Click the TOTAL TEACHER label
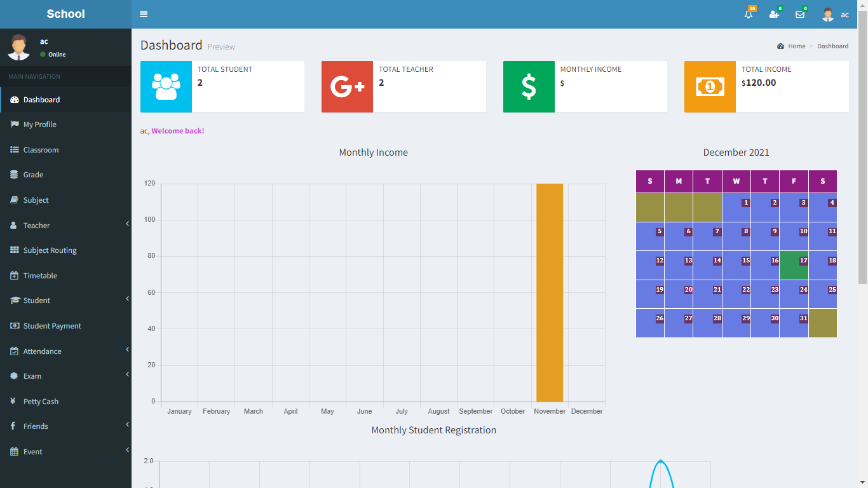Viewport: 868px width, 488px height. point(406,69)
